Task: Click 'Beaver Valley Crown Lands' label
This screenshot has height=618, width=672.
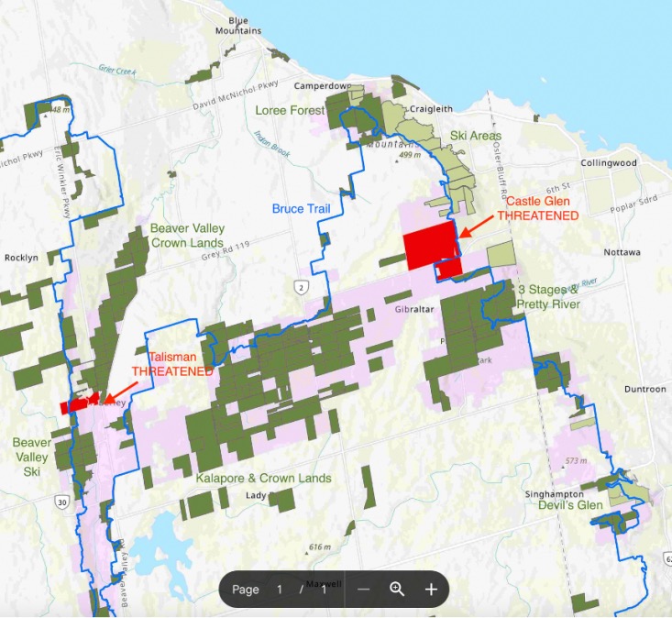Action: tap(187, 236)
